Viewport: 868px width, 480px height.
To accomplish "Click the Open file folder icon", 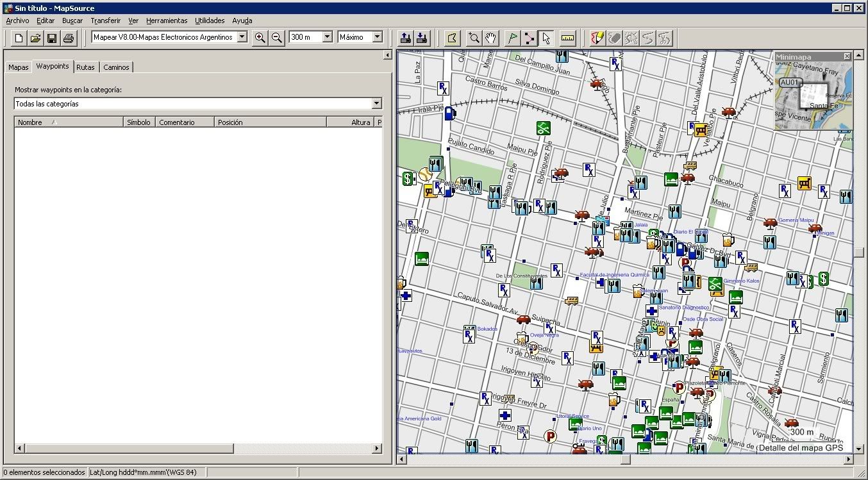I will (x=35, y=38).
